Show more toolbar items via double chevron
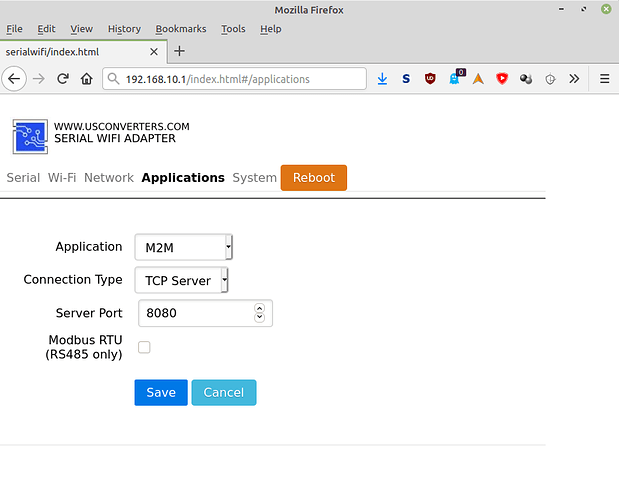This screenshot has width=619, height=500. pyautogui.click(x=574, y=79)
